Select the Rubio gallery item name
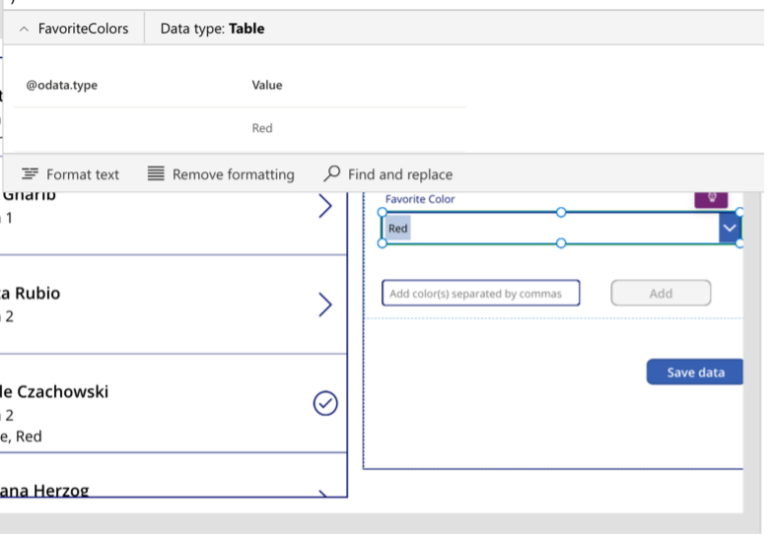Viewport: 768px width, 538px height. (30, 293)
